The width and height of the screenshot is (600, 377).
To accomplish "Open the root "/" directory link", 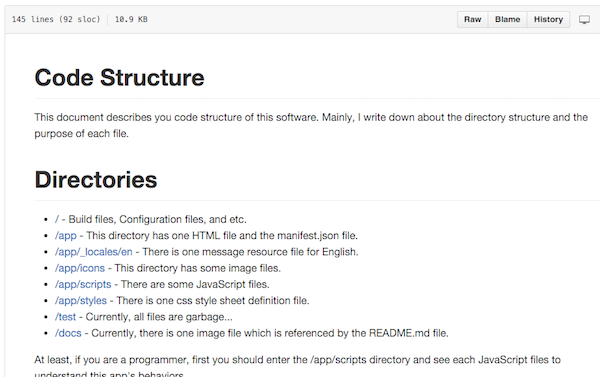I will (x=57, y=219).
